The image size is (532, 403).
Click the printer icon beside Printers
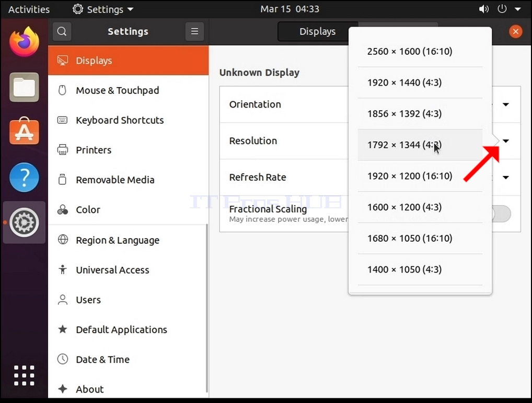(62, 149)
